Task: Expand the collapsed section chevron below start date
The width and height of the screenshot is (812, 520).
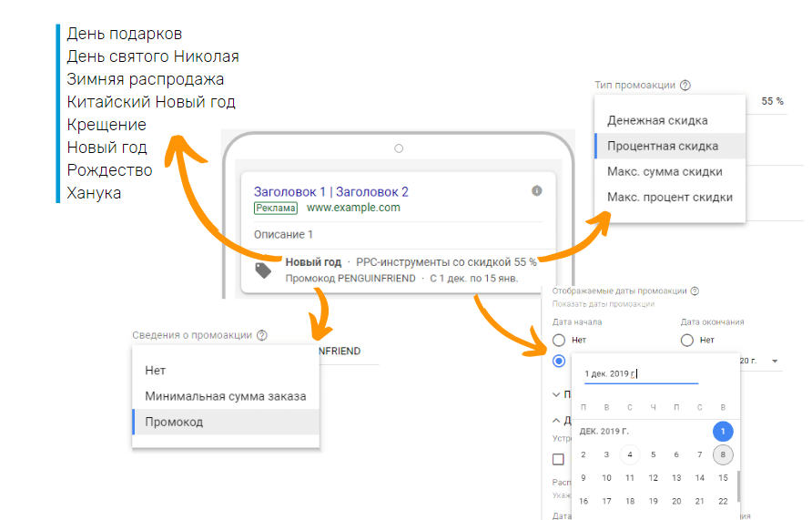Action: [557, 394]
